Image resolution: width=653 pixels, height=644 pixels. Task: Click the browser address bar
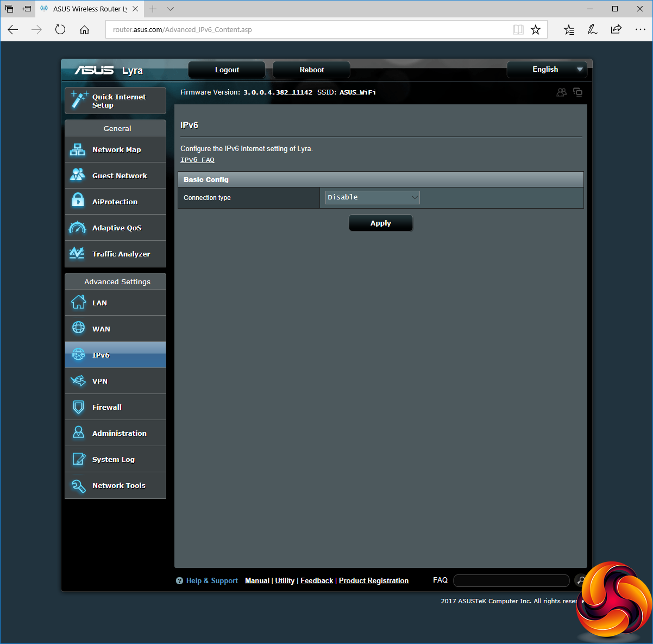(x=310, y=30)
